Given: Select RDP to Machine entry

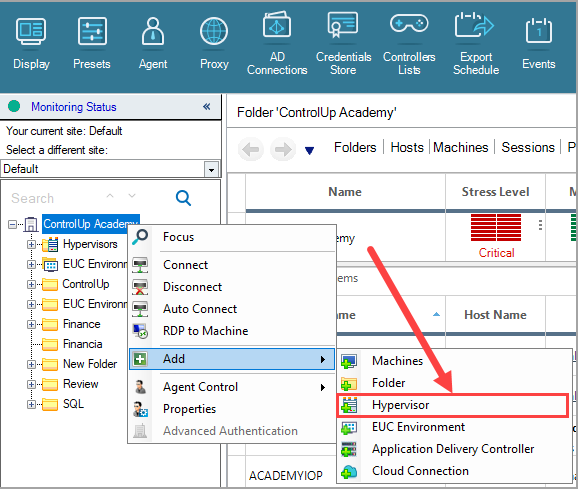Looking at the screenshot, I should pyautogui.click(x=232, y=331).
